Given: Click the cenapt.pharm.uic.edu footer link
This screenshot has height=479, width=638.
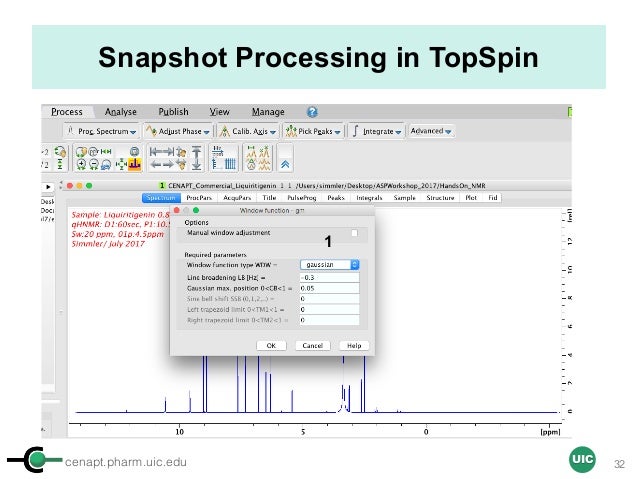Looking at the screenshot, I should coord(126,462).
